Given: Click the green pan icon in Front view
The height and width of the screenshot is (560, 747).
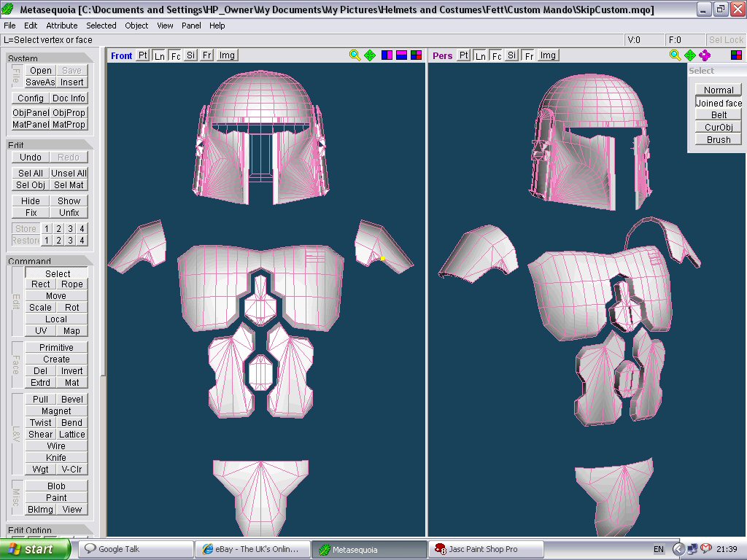Looking at the screenshot, I should [370, 55].
